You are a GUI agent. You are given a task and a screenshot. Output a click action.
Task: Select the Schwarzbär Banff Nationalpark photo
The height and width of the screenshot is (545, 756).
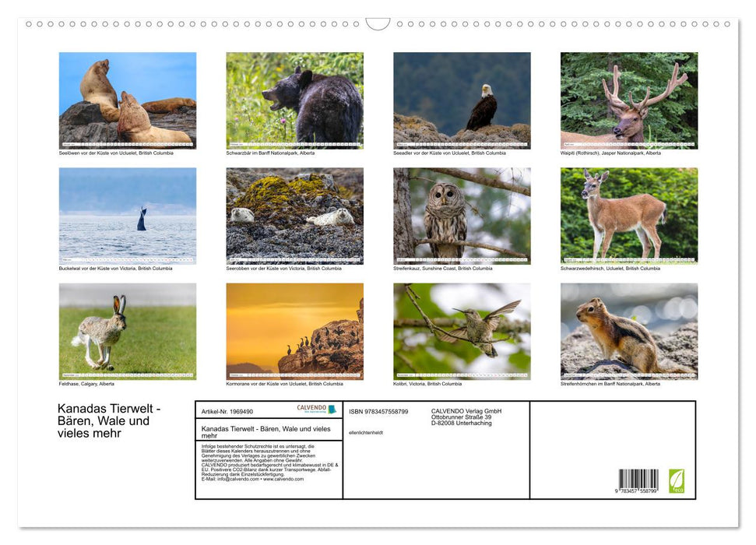(x=294, y=100)
